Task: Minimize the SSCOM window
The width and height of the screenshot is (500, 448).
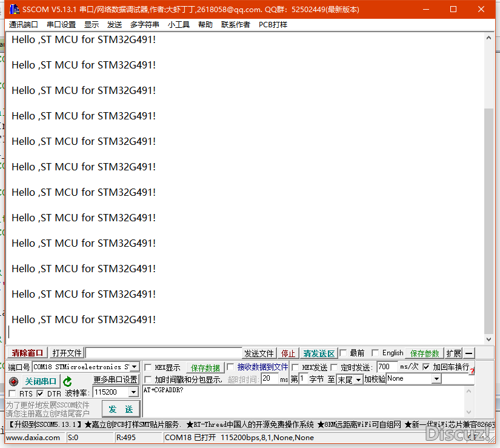Action: pyautogui.click(x=425, y=9)
